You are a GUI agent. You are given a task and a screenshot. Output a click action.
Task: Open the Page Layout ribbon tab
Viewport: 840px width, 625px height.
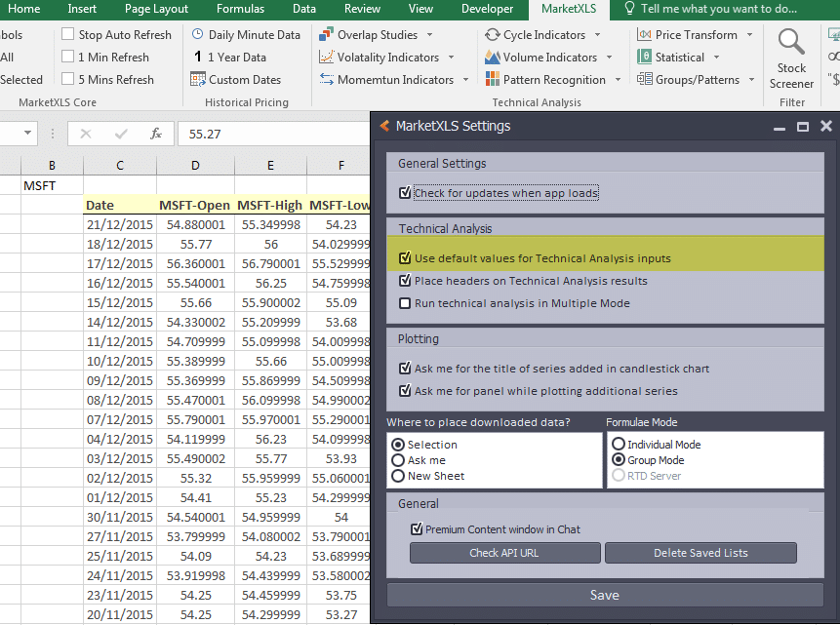(156, 9)
